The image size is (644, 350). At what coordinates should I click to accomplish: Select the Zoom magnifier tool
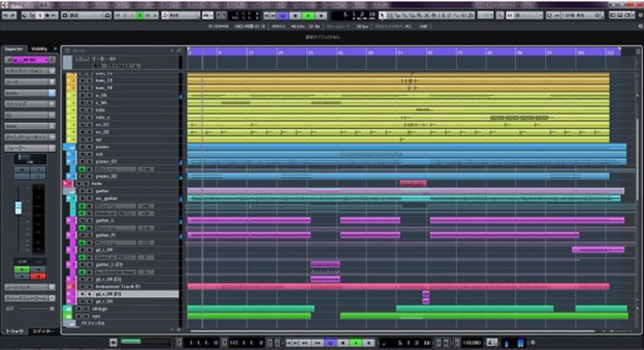point(419,15)
